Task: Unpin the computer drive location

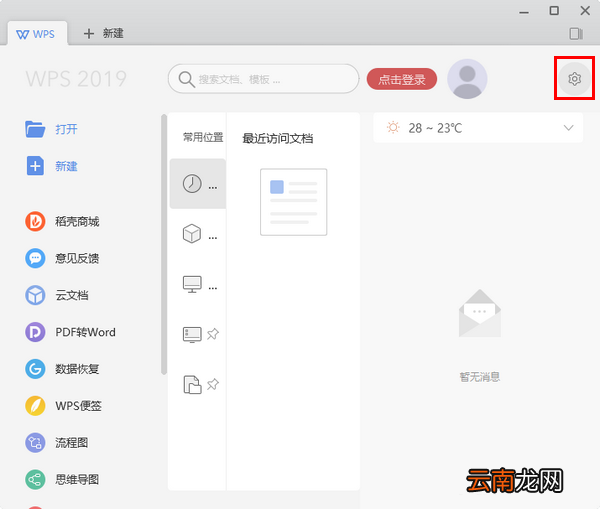Action: tap(213, 334)
